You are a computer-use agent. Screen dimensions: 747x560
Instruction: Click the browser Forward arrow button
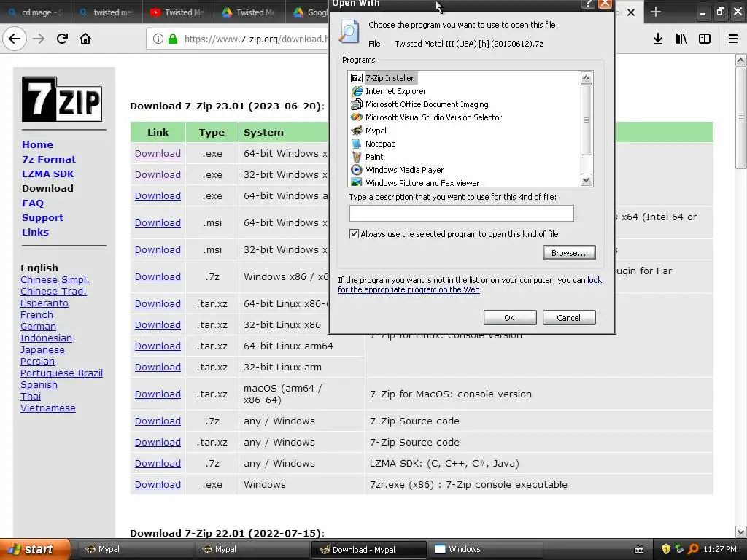(x=39, y=39)
